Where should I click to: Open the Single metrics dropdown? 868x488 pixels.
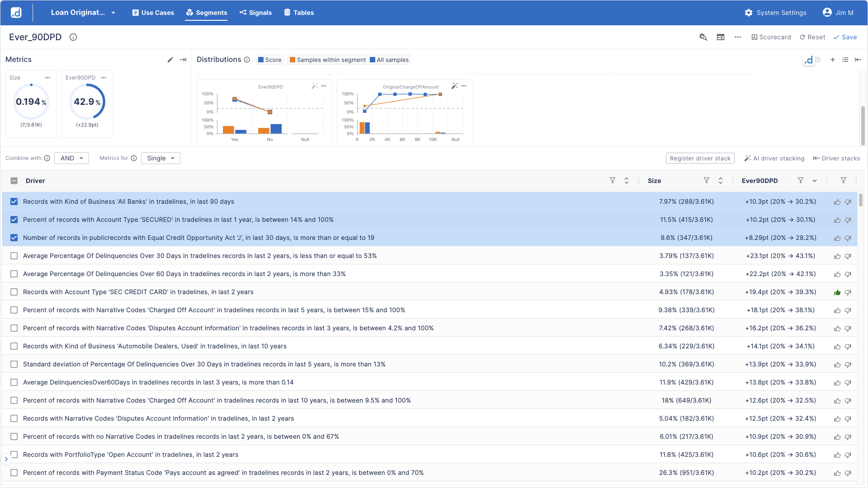pyautogui.click(x=160, y=158)
